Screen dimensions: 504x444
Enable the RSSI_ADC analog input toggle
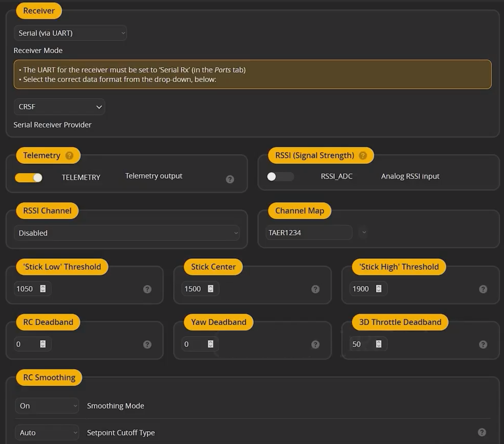(281, 177)
